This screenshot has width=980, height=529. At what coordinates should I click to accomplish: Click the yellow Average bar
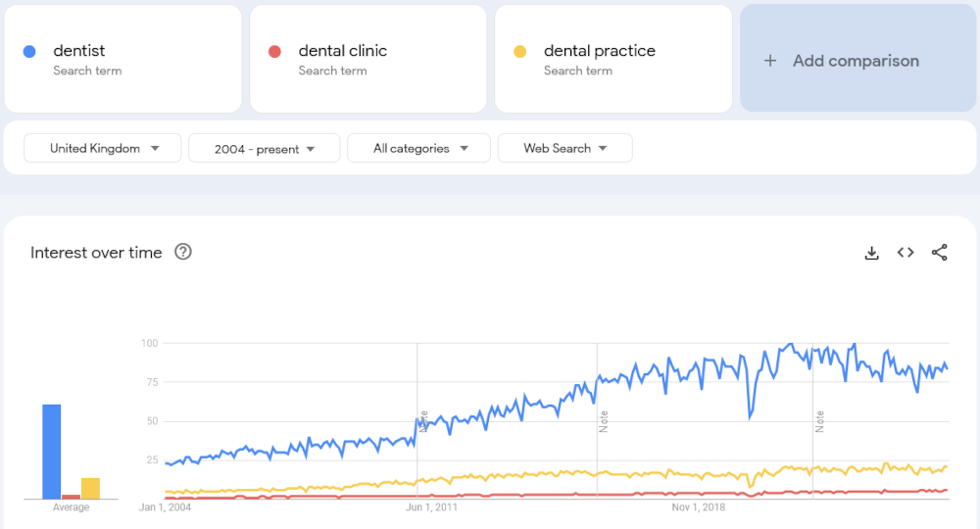pos(90,488)
